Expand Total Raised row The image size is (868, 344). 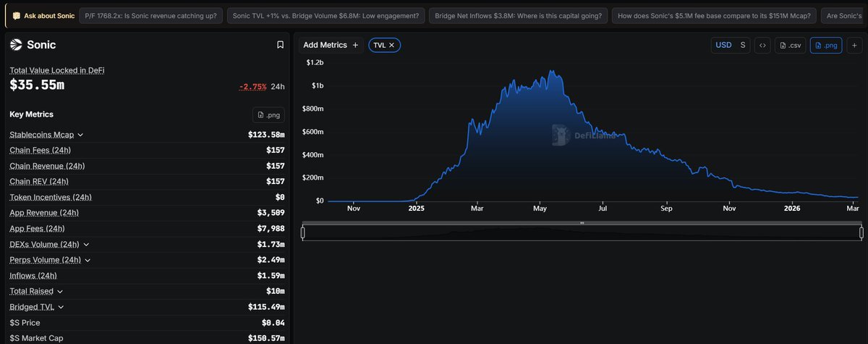60,291
